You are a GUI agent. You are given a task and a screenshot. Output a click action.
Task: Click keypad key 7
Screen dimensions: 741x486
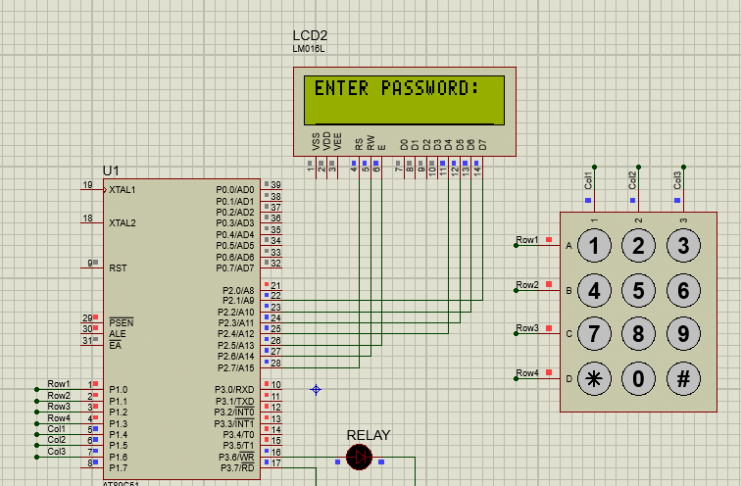click(x=594, y=334)
